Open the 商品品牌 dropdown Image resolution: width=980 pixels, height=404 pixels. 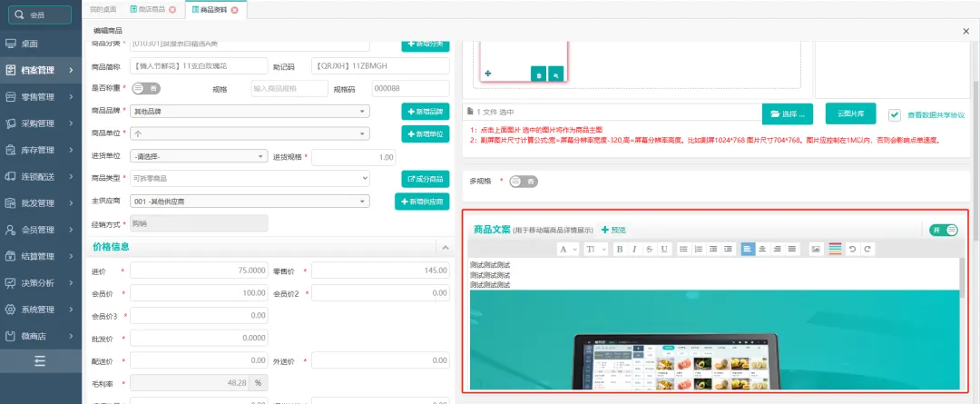pos(249,111)
